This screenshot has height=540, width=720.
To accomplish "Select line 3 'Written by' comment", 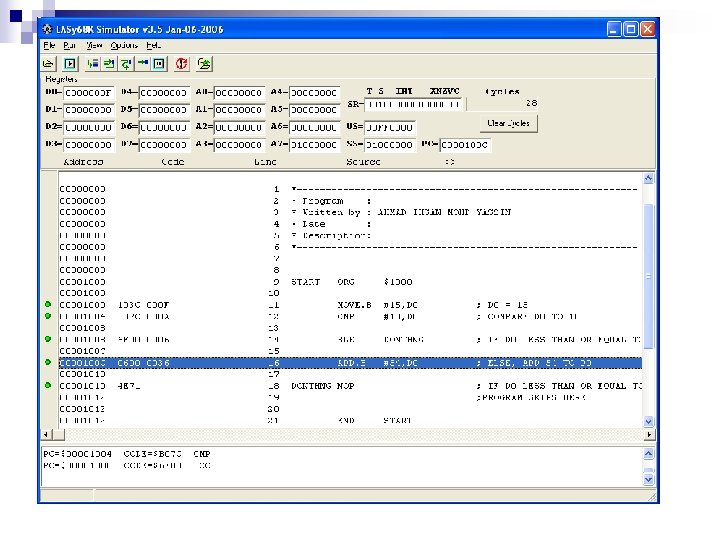I will (x=350, y=212).
